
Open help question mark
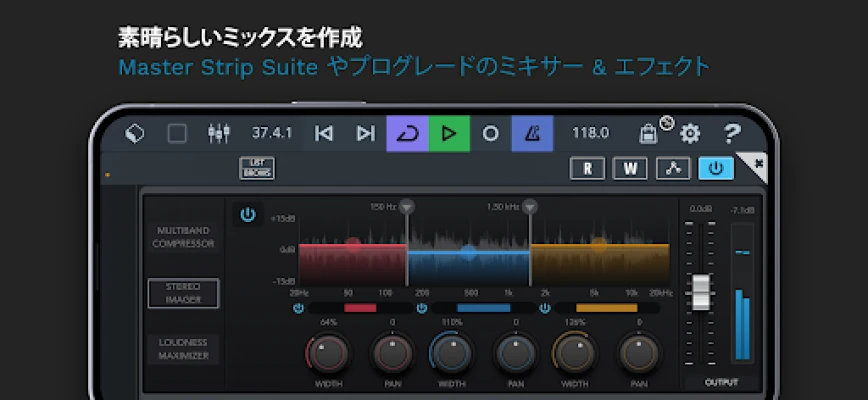tap(732, 133)
